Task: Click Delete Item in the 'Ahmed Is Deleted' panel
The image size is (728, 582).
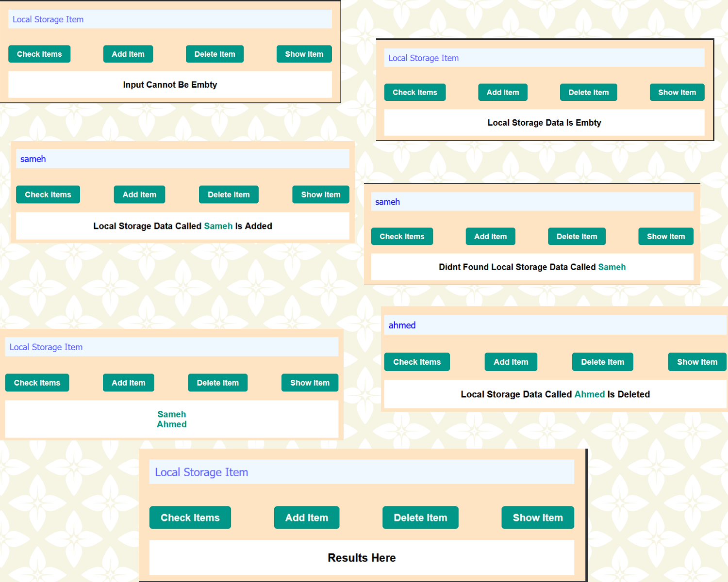Action: (602, 362)
